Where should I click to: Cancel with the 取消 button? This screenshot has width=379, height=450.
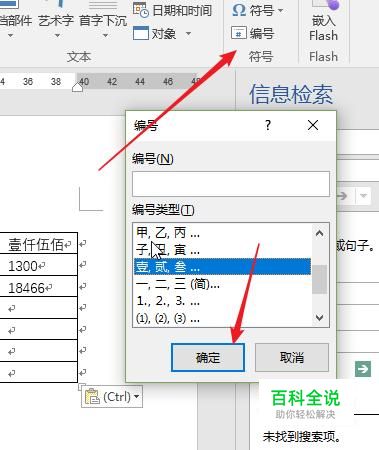click(x=292, y=358)
